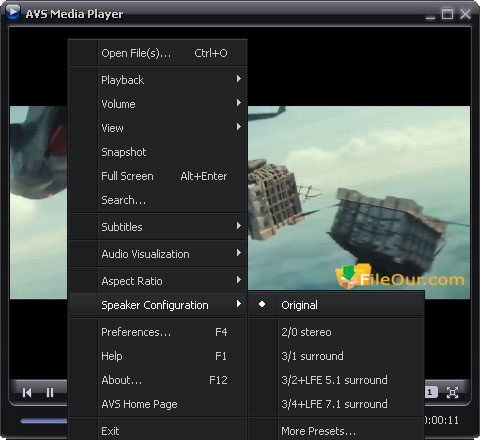Image resolution: width=480 pixels, height=440 pixels.
Task: Click the playback progress slider
Action: (44, 421)
